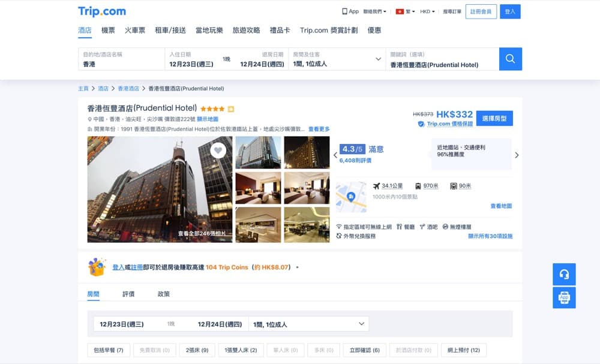Click 搜尋訂單 in header
This screenshot has height=364, width=600.
tap(452, 11)
